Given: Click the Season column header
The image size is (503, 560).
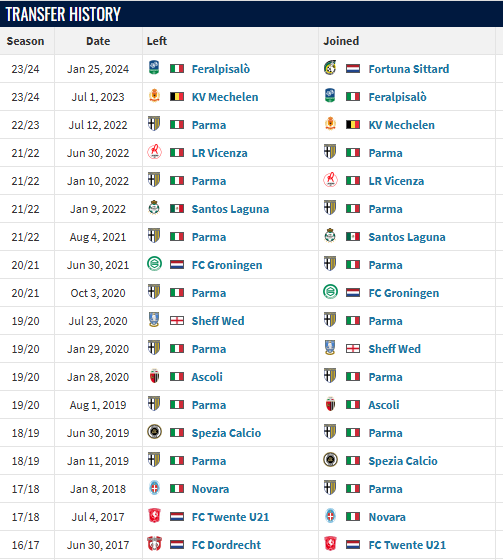Looking at the screenshot, I should pyautogui.click(x=25, y=41).
